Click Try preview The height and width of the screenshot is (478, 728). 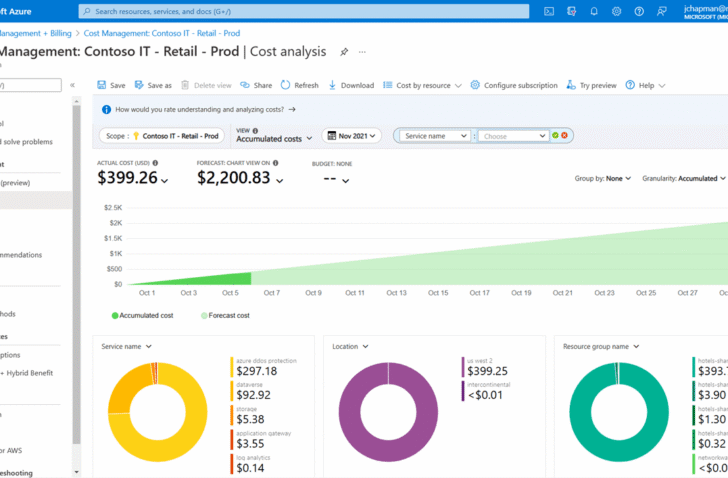coord(592,85)
